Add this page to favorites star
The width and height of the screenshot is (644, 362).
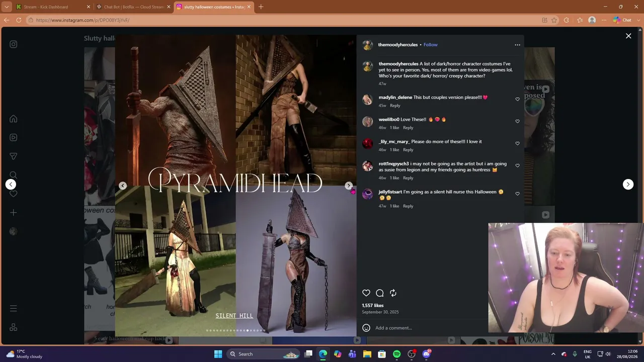pos(554,20)
